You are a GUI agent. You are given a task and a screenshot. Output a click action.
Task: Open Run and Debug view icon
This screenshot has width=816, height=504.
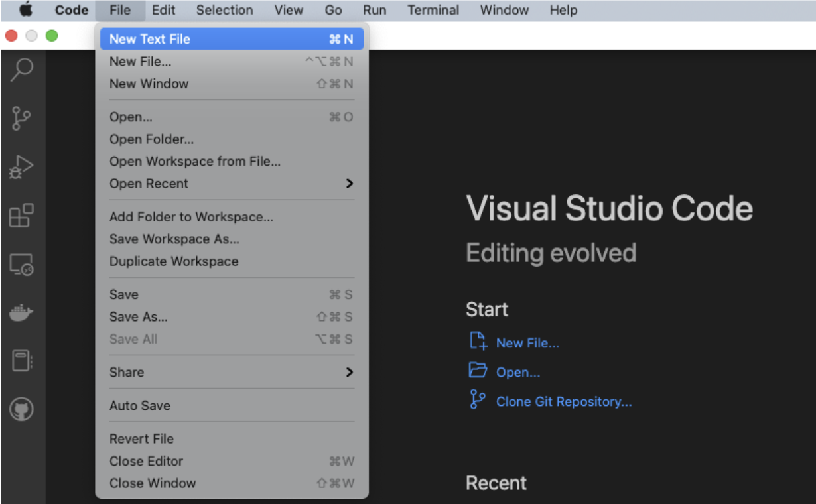click(22, 167)
